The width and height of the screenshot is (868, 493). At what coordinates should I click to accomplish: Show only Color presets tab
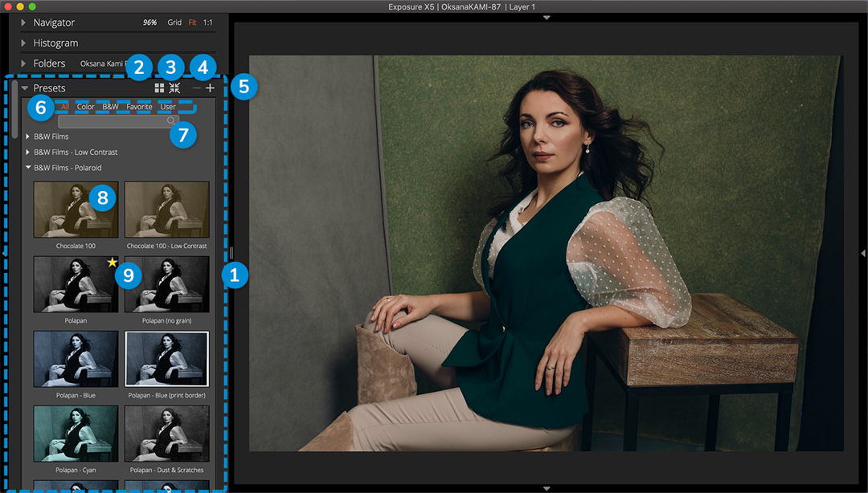85,107
